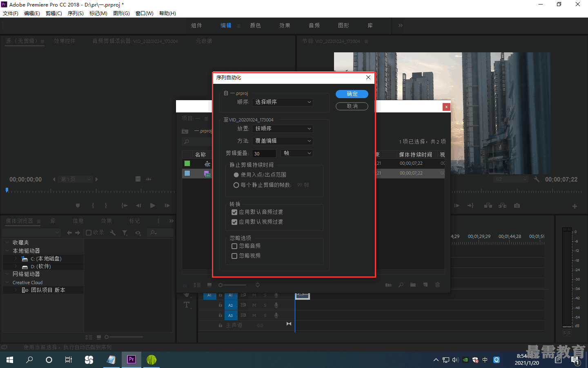Click the Export Frame camera icon

[x=517, y=205]
